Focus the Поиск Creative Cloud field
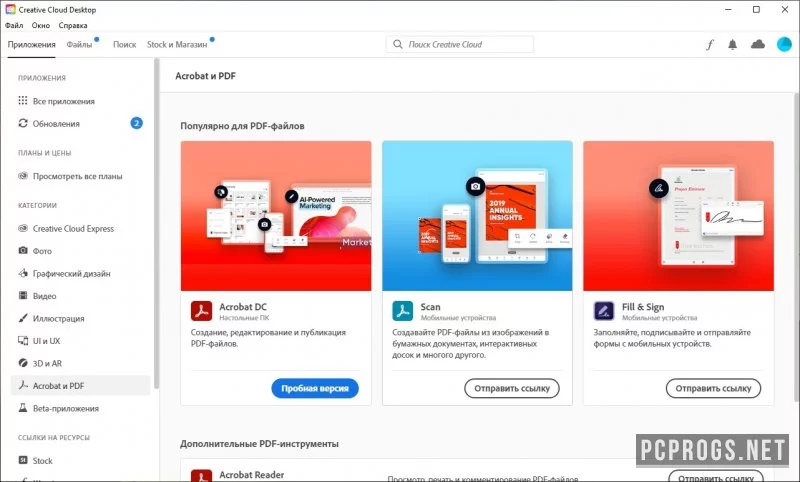The height and width of the screenshot is (482, 800). point(460,44)
